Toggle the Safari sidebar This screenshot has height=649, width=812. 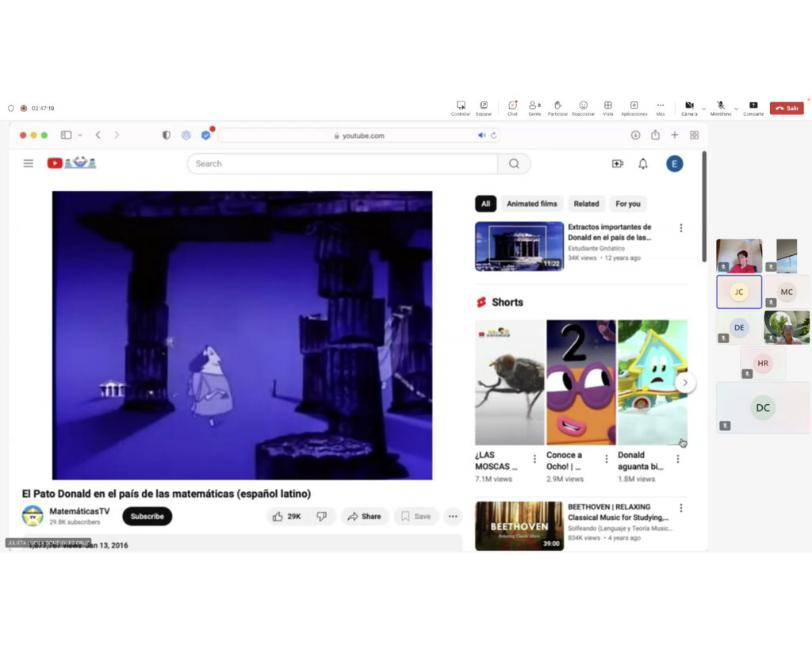coord(66,135)
